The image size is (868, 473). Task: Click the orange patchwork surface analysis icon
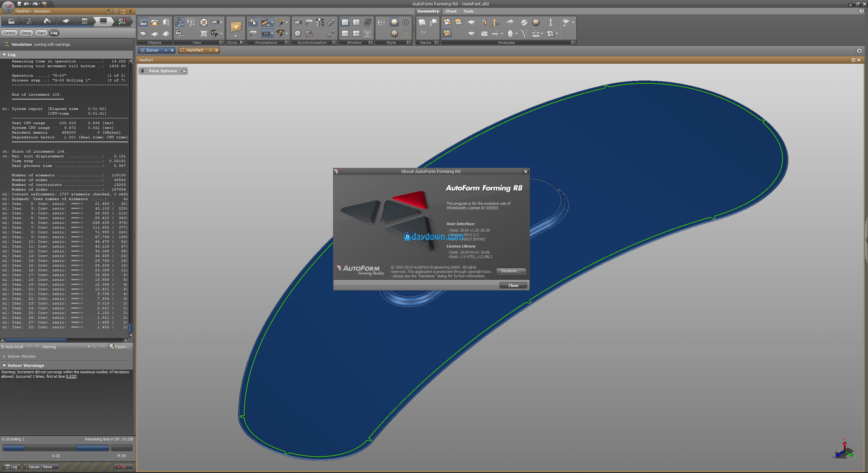pyautogui.click(x=447, y=22)
